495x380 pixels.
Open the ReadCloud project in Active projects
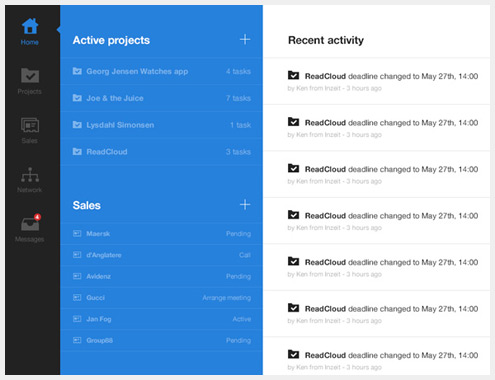pos(161,152)
